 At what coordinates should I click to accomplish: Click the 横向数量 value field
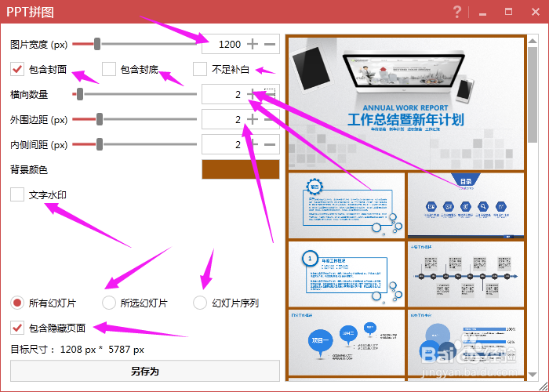(x=238, y=94)
